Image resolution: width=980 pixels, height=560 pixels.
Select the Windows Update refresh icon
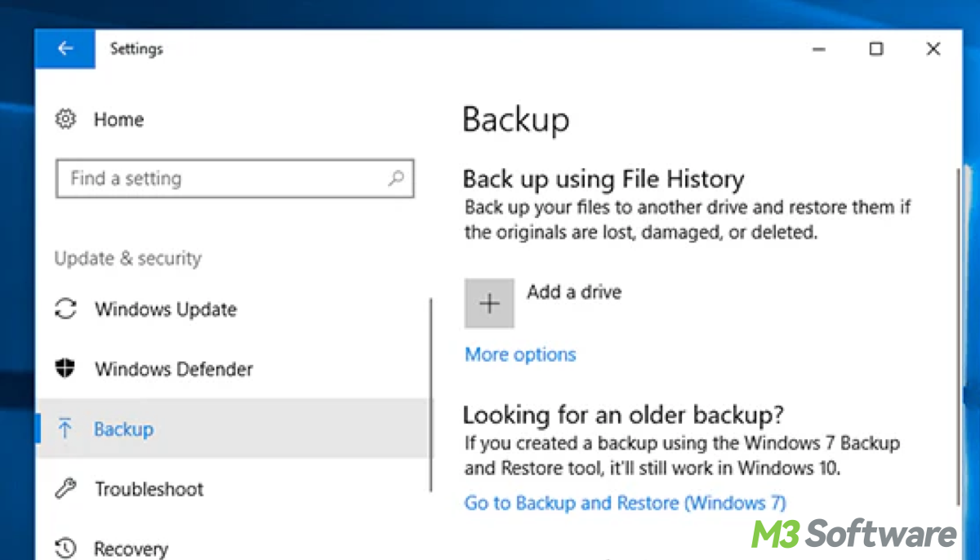tap(65, 309)
